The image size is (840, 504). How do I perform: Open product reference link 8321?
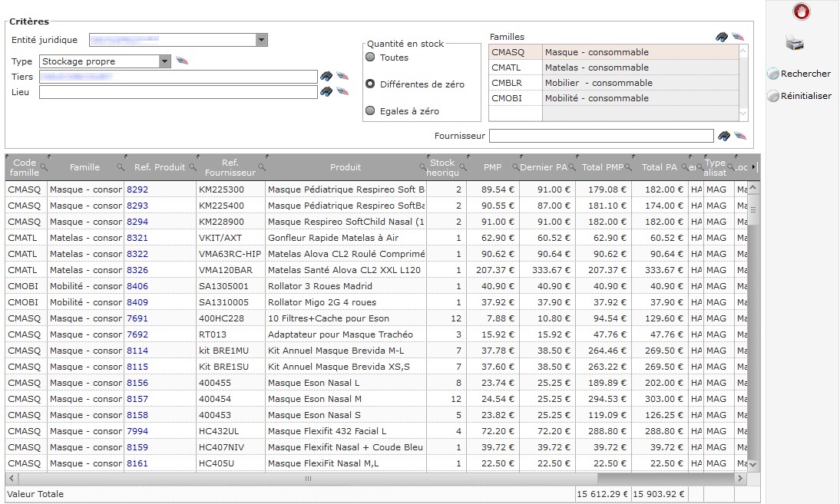137,238
